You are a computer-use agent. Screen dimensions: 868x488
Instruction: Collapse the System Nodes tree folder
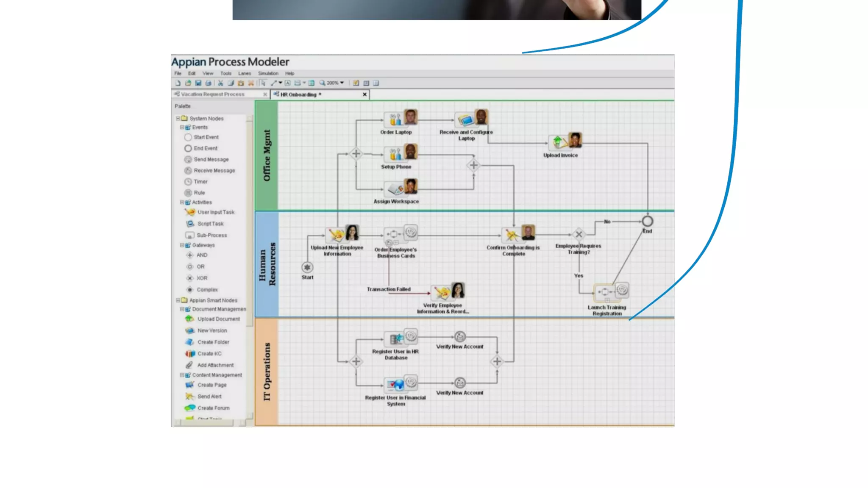[178, 119]
